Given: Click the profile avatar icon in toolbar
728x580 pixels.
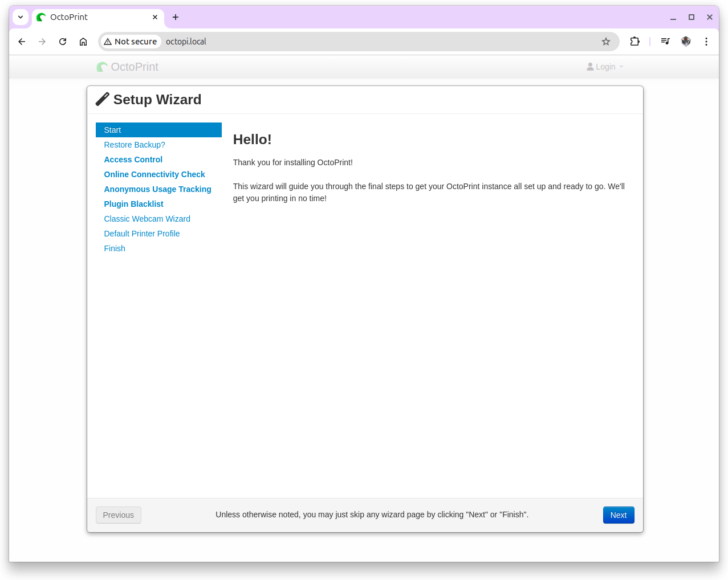Looking at the screenshot, I should (686, 42).
